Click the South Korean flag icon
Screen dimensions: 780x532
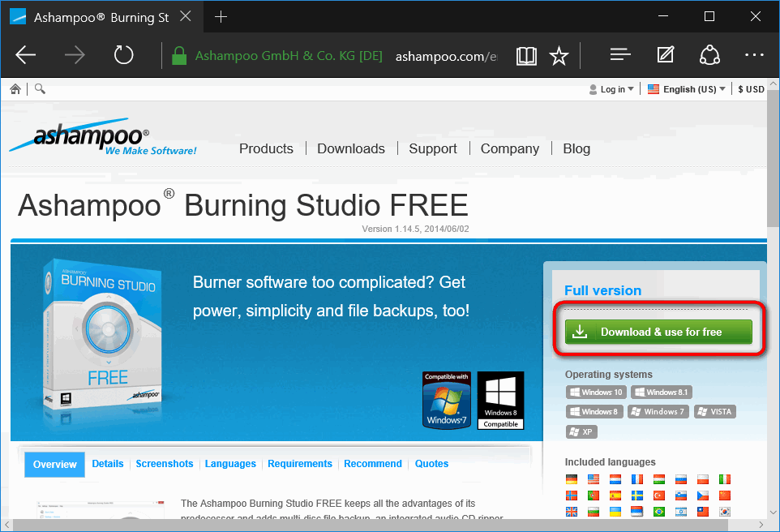pos(725,512)
